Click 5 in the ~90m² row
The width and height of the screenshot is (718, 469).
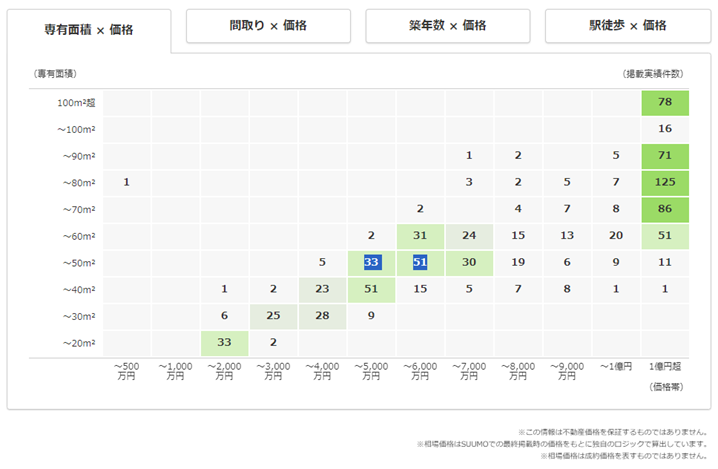[x=616, y=156]
